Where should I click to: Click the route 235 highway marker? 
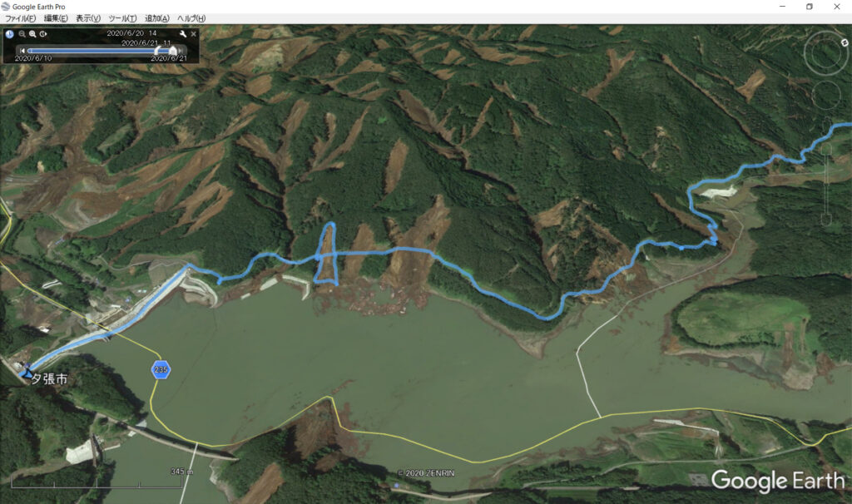tap(161, 370)
